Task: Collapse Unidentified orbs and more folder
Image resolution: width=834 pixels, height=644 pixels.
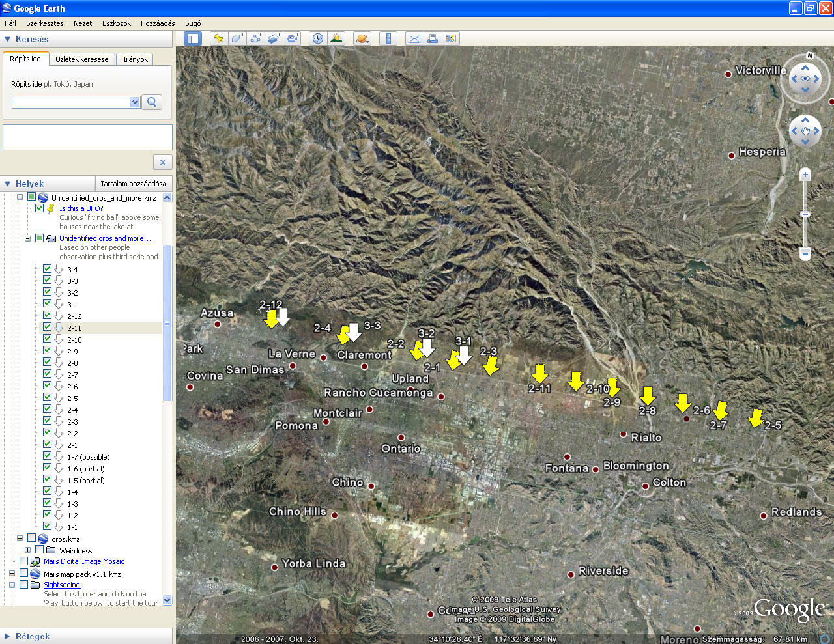Action: pos(27,238)
